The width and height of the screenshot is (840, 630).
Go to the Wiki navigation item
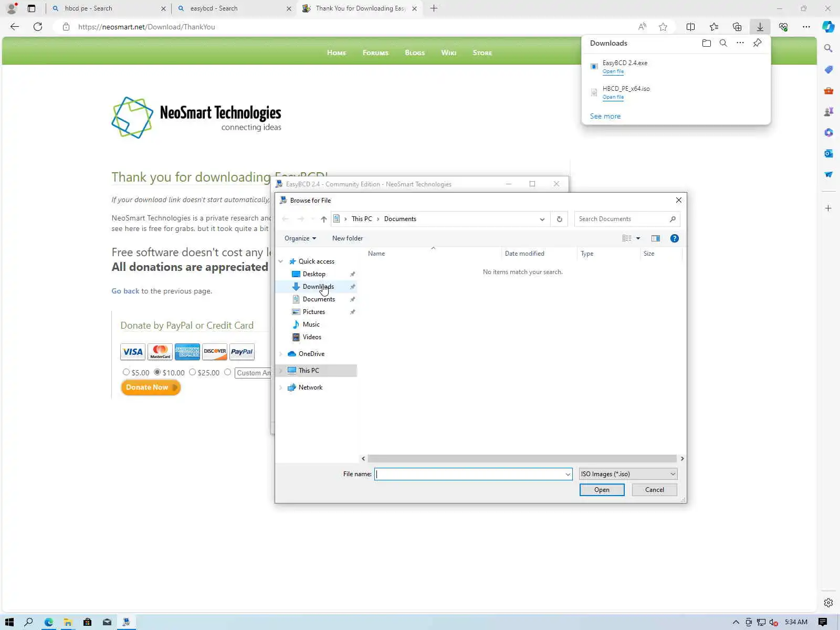[x=449, y=52]
